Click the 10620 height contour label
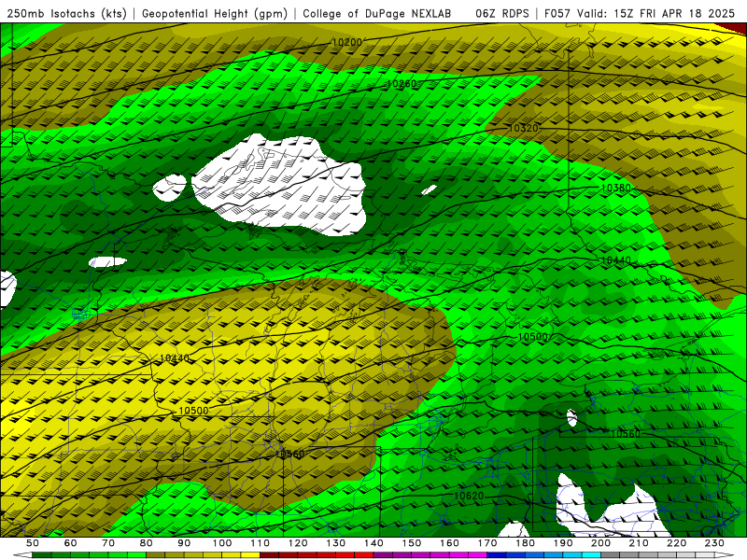Screen dimensions: 747x560 469,496
